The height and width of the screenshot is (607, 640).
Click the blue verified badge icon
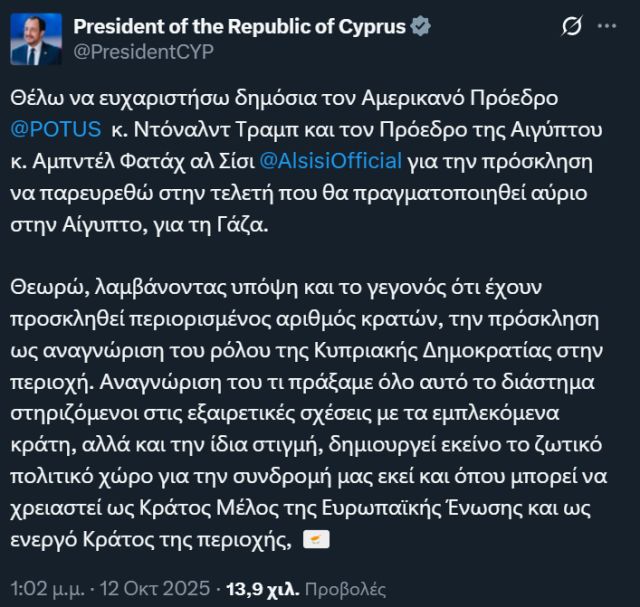pyautogui.click(x=420, y=27)
